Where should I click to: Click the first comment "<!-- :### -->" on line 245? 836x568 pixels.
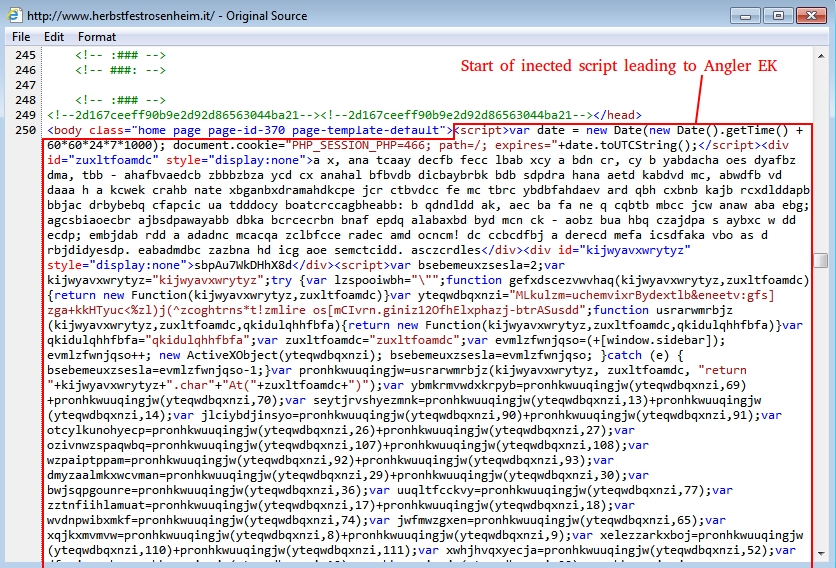point(120,55)
